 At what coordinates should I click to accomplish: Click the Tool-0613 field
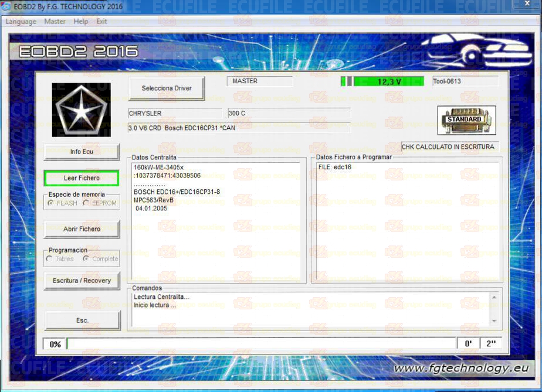click(x=466, y=81)
